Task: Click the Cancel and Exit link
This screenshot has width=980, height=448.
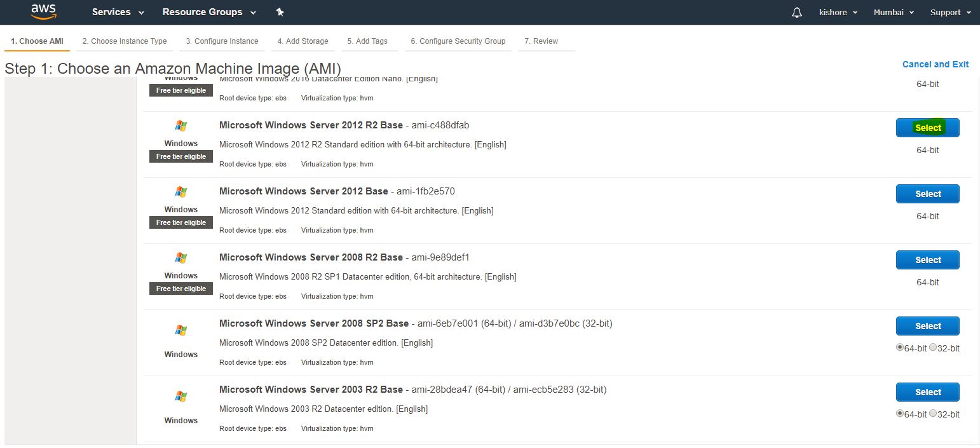Action: pos(935,64)
